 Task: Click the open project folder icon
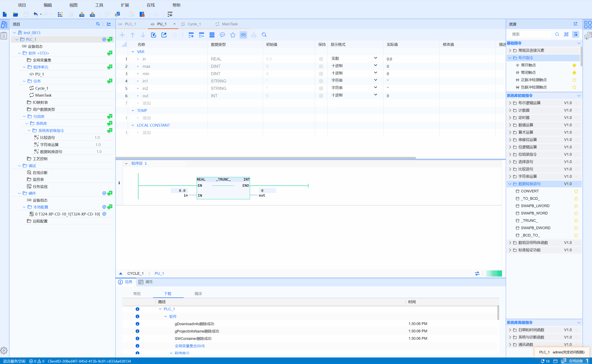tap(15, 15)
